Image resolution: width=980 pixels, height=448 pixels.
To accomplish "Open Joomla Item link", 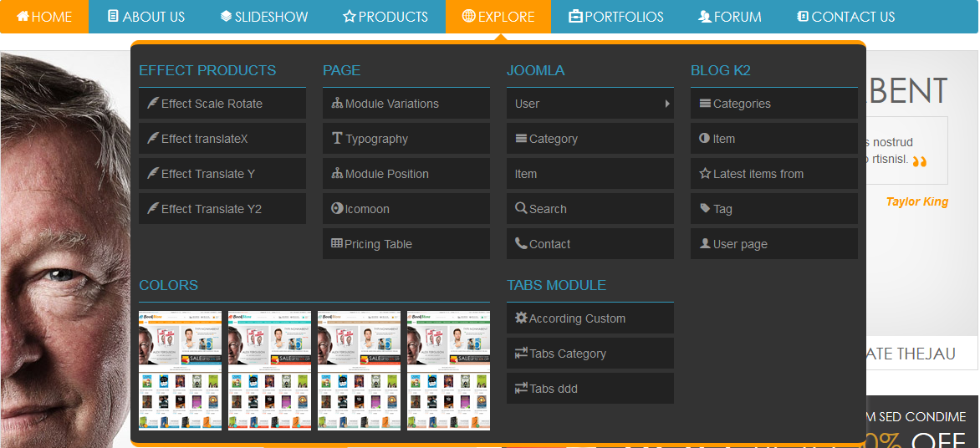I will point(590,174).
